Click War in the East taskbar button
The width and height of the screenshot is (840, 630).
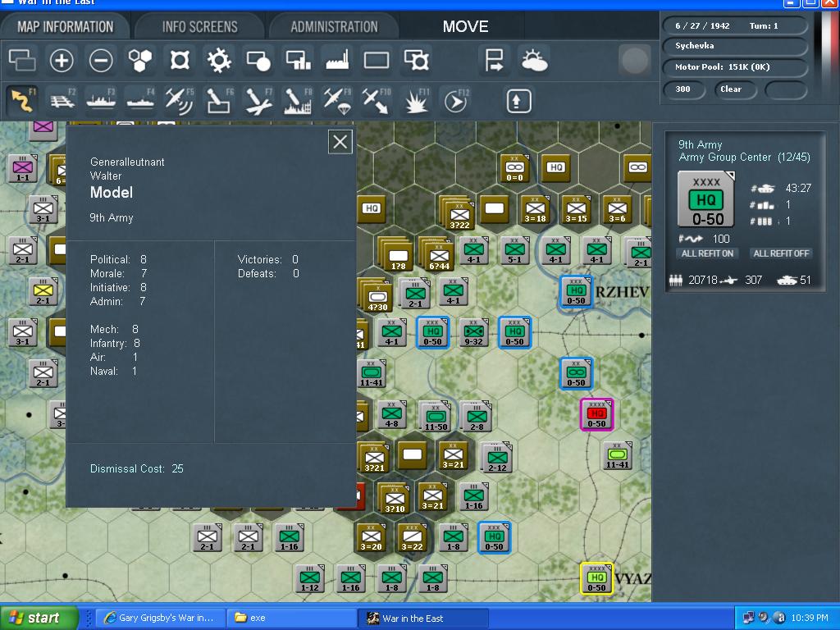(x=423, y=619)
